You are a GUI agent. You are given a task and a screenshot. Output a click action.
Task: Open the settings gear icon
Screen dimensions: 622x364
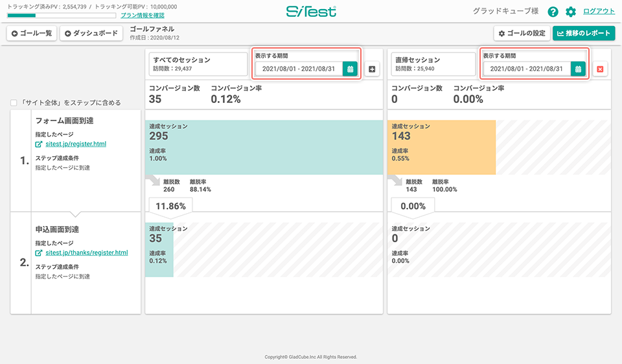570,12
